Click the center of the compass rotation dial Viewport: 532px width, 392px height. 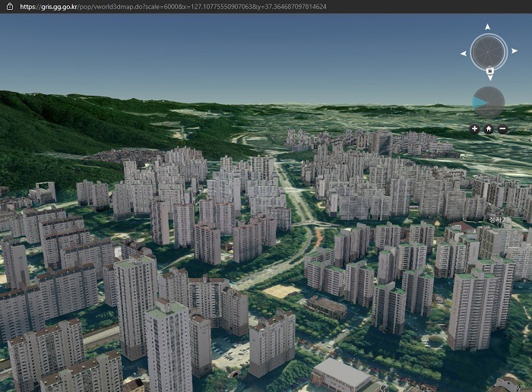pyautogui.click(x=488, y=52)
